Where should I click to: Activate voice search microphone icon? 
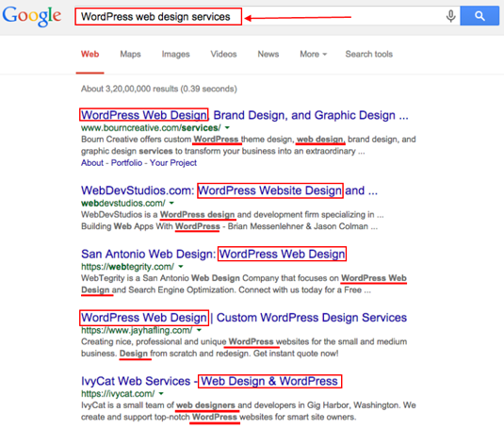tap(450, 16)
